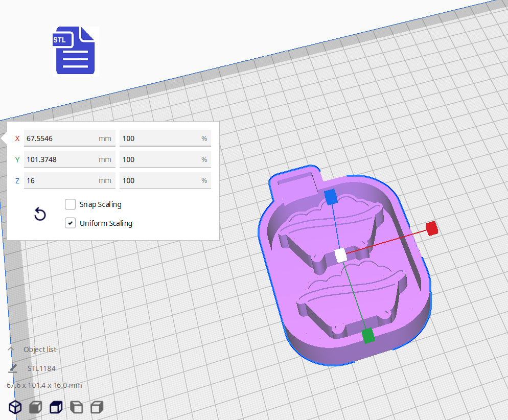
Task: Expand the Object list
Action: pos(10,349)
